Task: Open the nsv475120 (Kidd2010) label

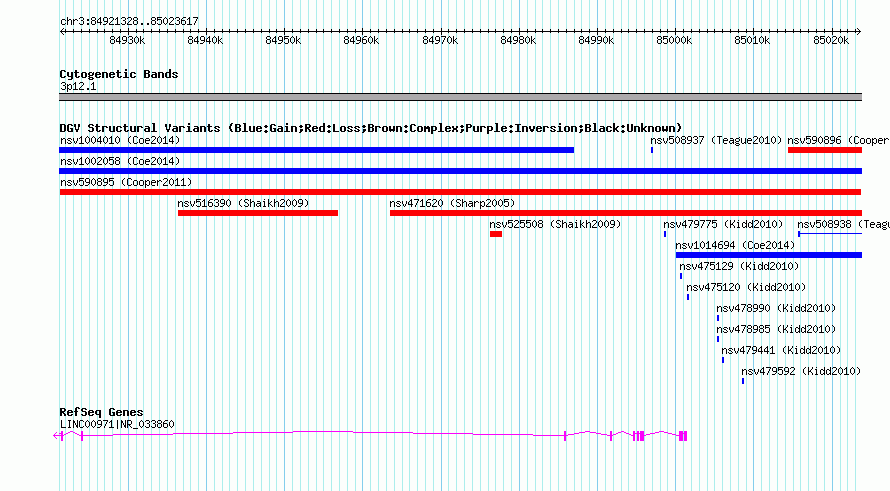Action: pyautogui.click(x=746, y=287)
